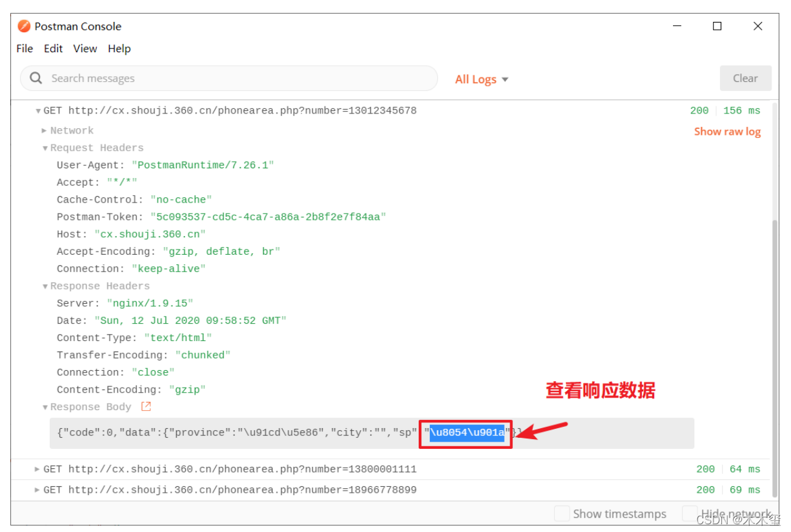Image resolution: width=791 pixels, height=532 pixels.
Task: Expand the GET request for number=13800001111
Action: 37,469
